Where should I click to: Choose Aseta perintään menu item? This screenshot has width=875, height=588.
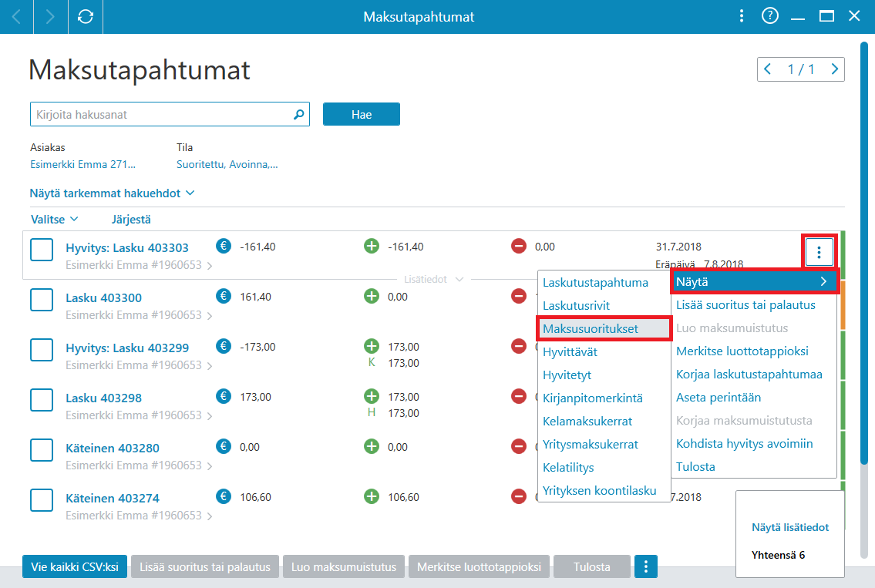point(719,398)
